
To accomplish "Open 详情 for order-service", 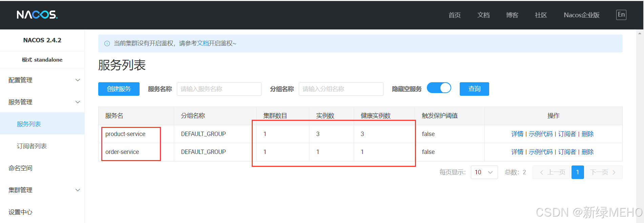I will point(517,152).
